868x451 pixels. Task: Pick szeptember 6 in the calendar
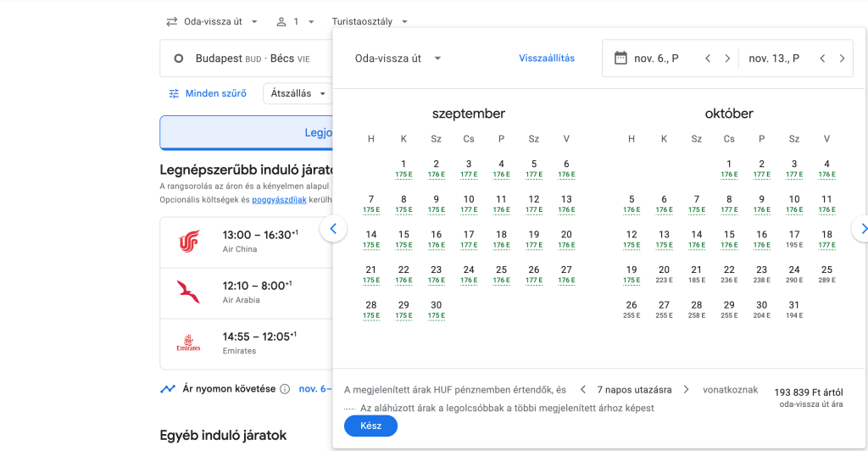pyautogui.click(x=566, y=169)
